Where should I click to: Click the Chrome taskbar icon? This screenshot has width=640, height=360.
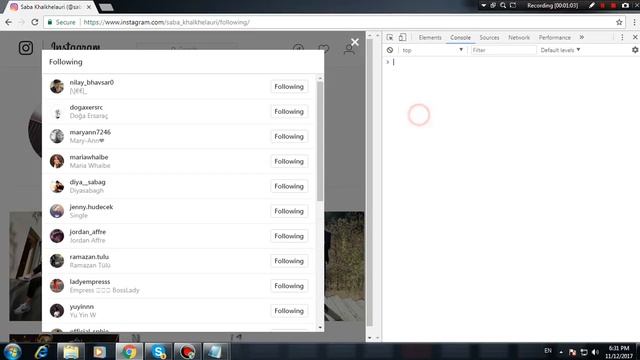pyautogui.click(x=129, y=351)
